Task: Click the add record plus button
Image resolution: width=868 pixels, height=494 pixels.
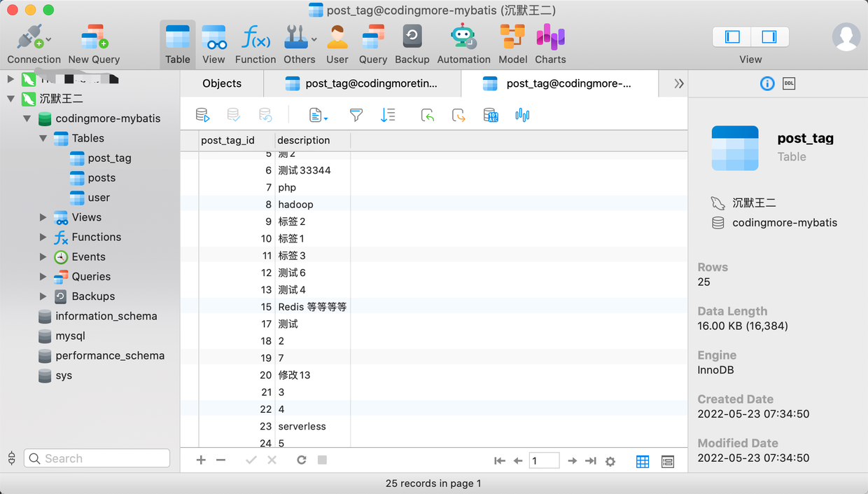Action: tap(201, 460)
